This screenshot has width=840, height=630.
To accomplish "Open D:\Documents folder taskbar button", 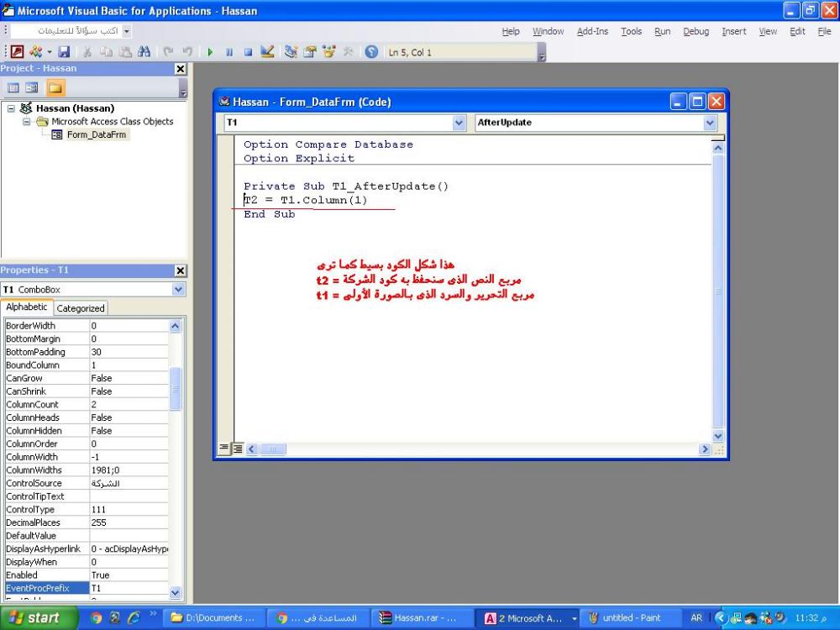I will [x=213, y=618].
